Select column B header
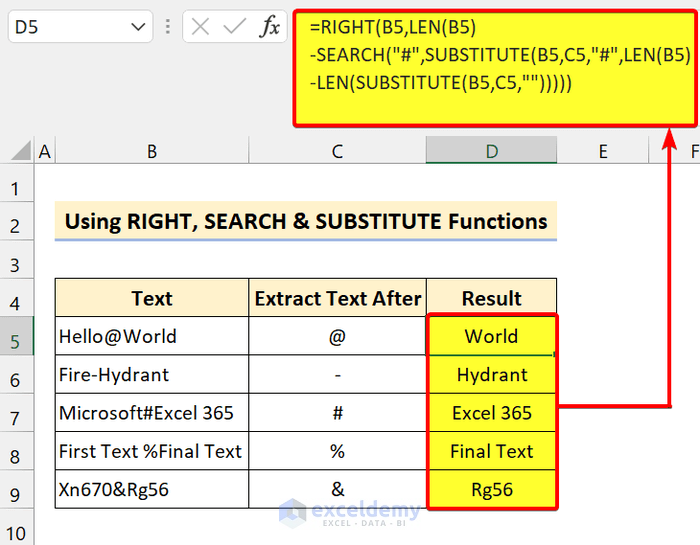The image size is (700, 545). [152, 151]
